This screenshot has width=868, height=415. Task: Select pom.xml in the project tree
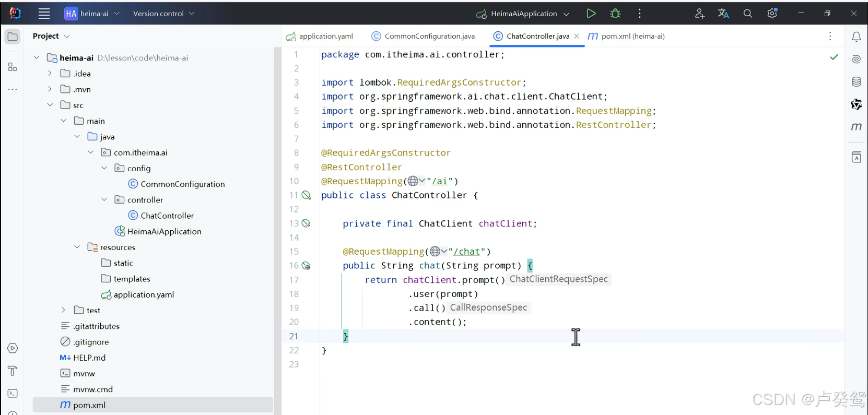pyautogui.click(x=153, y=405)
